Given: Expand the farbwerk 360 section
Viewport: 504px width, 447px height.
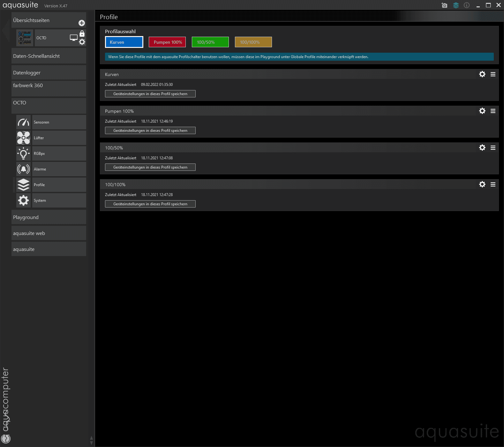Looking at the screenshot, I should [x=49, y=88].
